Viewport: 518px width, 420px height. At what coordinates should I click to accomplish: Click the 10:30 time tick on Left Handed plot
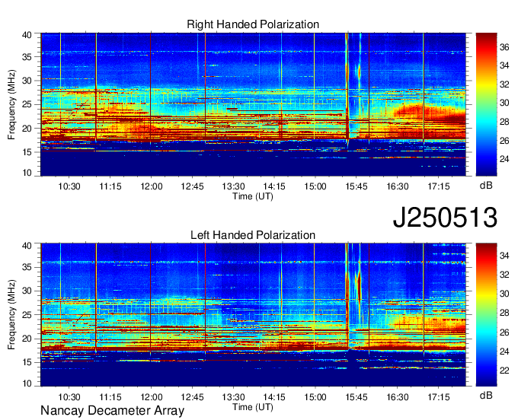[x=69, y=397]
